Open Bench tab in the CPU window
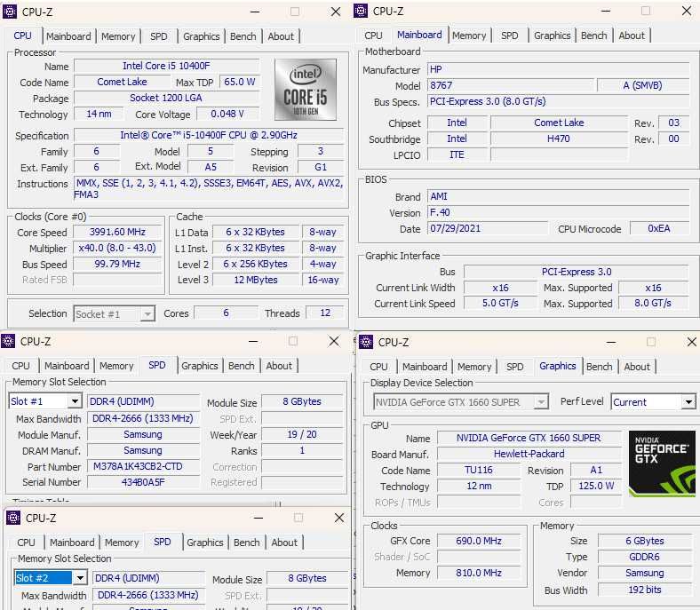The width and height of the screenshot is (700, 610). 243,36
